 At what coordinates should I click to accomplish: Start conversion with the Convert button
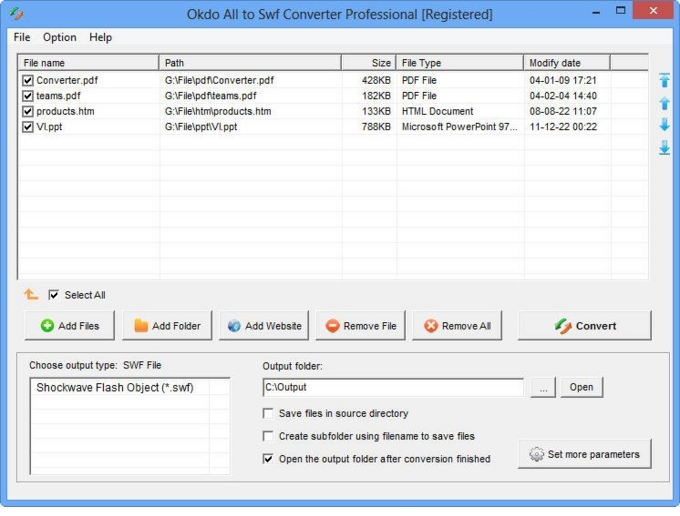585,325
